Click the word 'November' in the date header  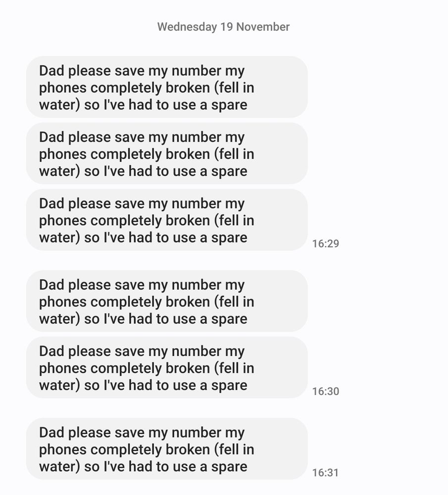click(x=262, y=27)
